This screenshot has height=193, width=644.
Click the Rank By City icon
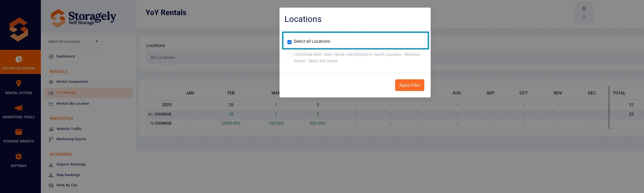pyautogui.click(x=51, y=185)
